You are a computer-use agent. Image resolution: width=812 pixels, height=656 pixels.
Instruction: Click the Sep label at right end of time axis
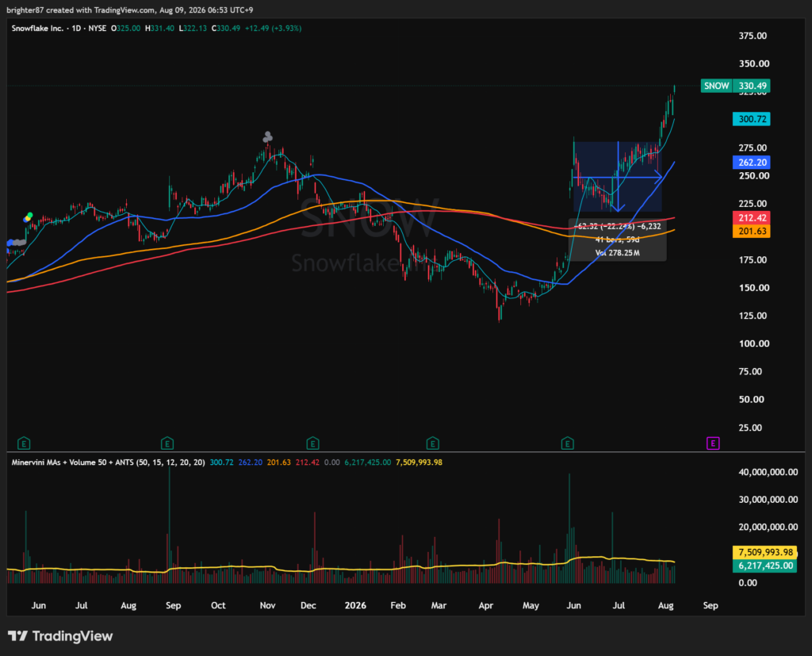pyautogui.click(x=710, y=605)
